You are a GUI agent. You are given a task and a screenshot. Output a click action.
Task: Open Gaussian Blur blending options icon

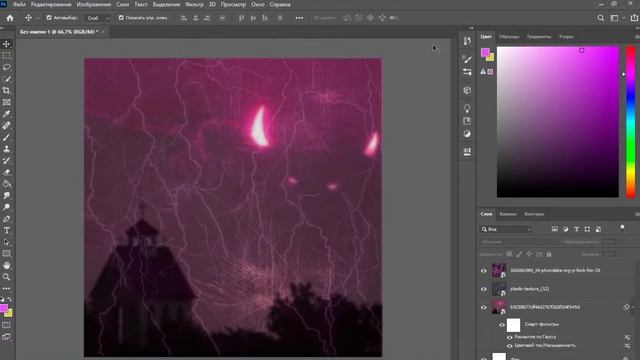(627, 338)
